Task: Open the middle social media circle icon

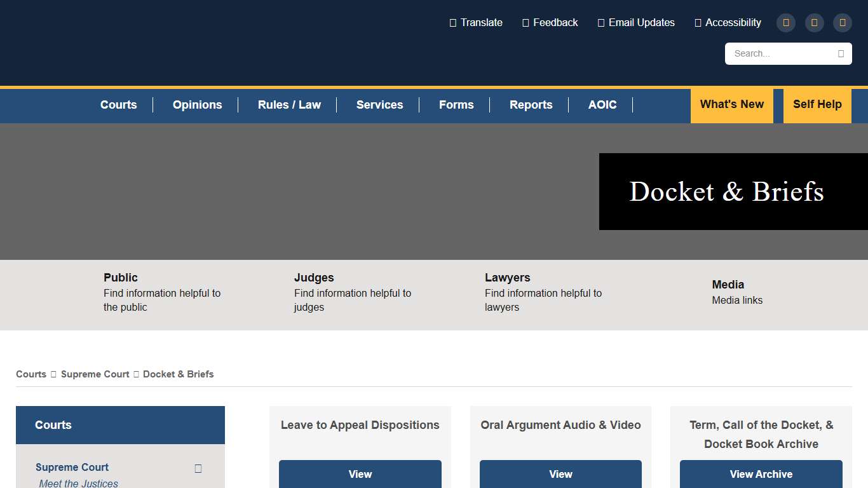Action: [x=814, y=22]
